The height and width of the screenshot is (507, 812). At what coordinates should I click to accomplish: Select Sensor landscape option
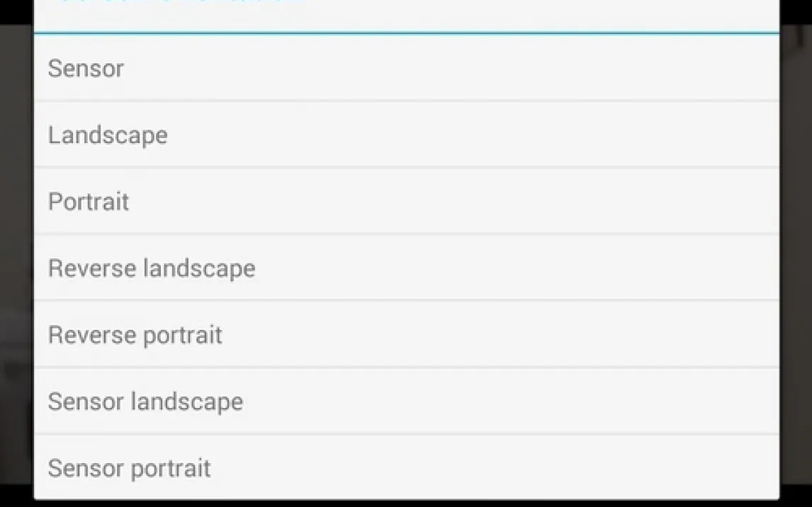[406, 401]
